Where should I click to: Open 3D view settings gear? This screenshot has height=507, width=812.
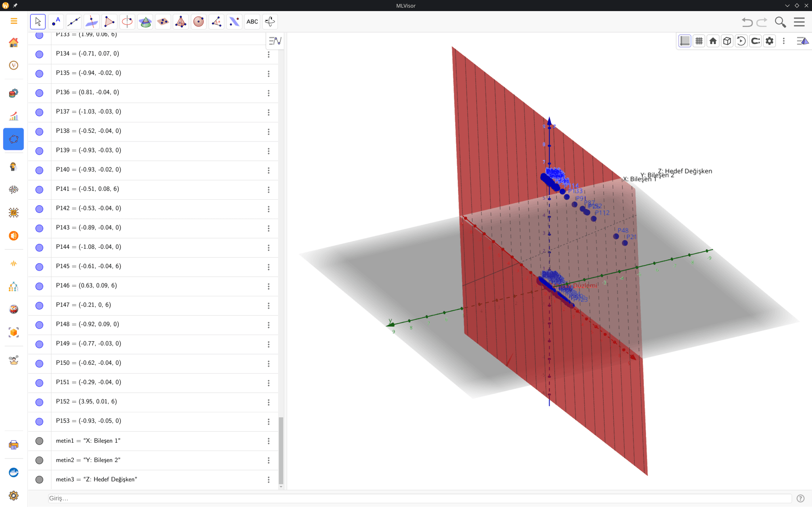[769, 41]
